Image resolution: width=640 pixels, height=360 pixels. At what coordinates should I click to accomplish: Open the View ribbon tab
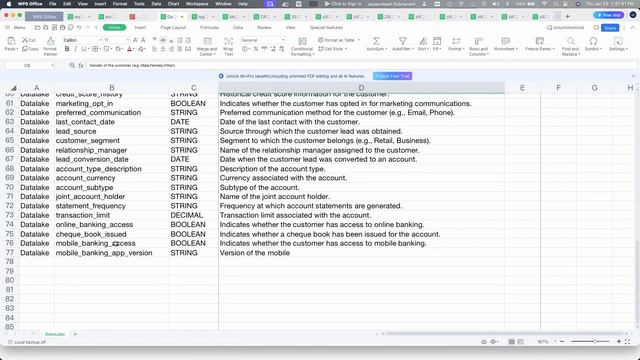[x=290, y=27]
